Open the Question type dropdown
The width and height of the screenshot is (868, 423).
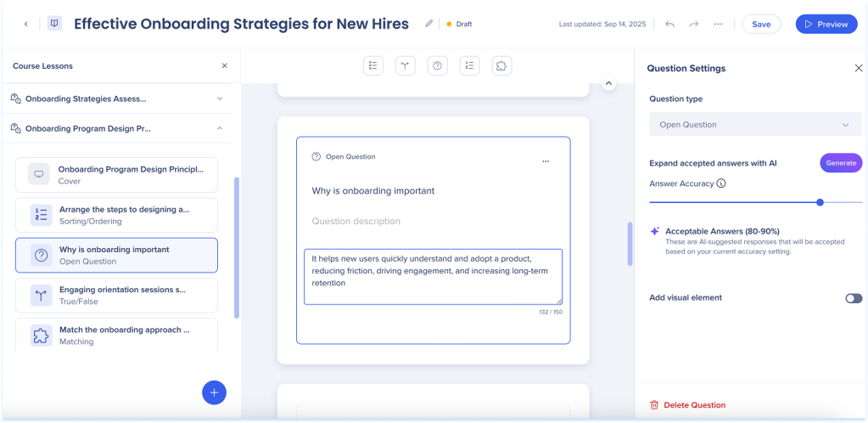[x=754, y=125]
